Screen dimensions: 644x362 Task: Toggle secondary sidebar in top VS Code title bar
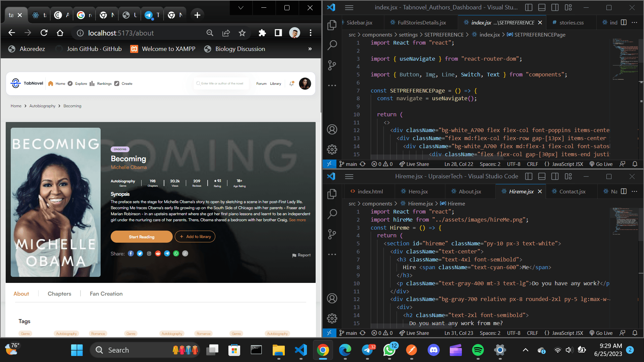[x=555, y=7]
